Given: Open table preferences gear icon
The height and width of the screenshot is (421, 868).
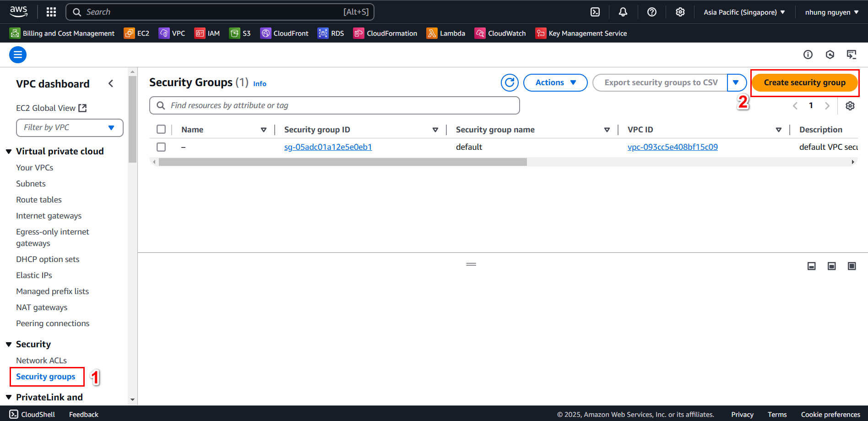Looking at the screenshot, I should (x=850, y=106).
